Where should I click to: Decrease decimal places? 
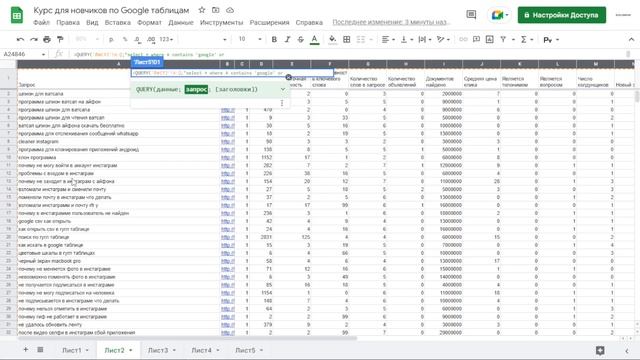tap(138, 40)
